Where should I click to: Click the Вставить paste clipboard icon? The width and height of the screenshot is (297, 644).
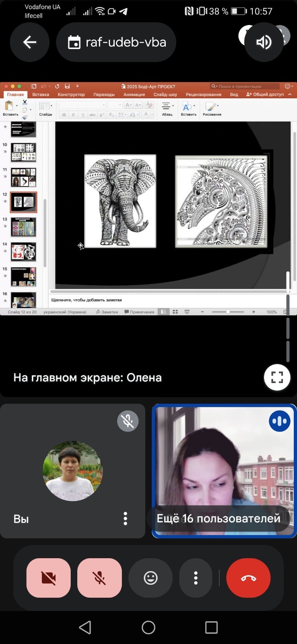[9, 106]
